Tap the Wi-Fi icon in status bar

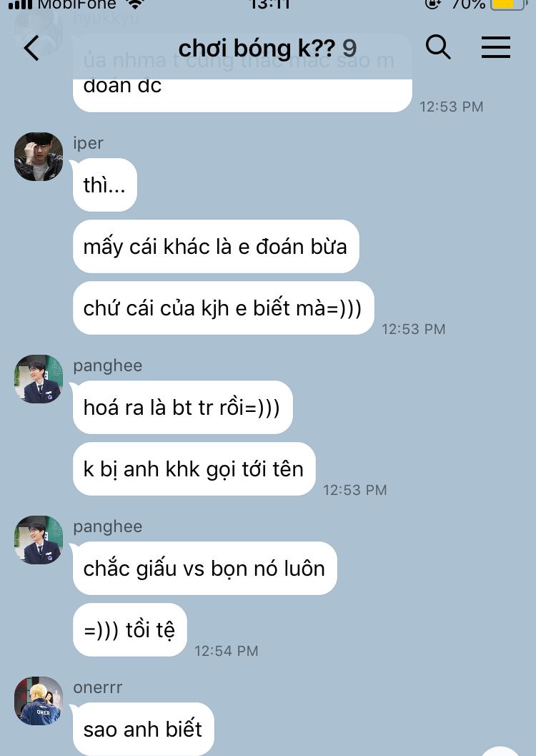pos(135,4)
